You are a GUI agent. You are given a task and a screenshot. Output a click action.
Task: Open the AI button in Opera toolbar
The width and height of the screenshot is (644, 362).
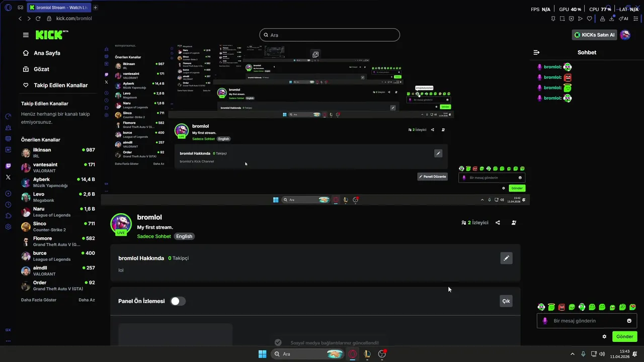623,19
